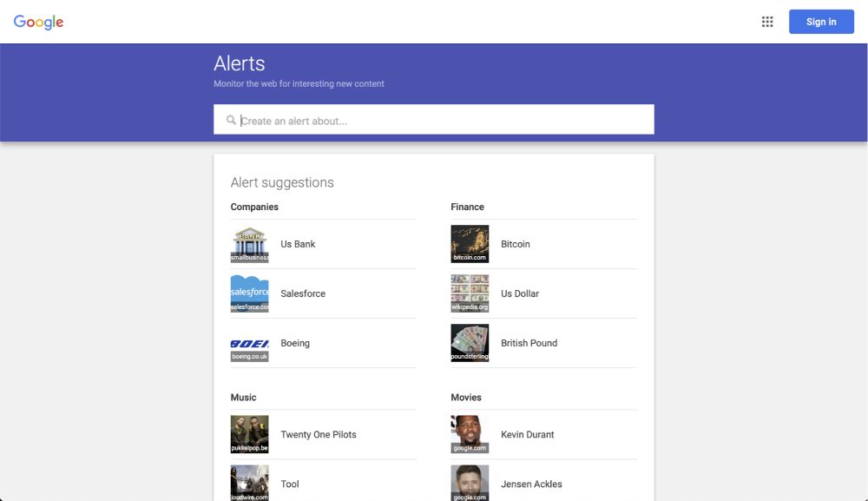The height and width of the screenshot is (501, 868).
Task: Click the Tool band thumbnail
Action: click(249, 483)
